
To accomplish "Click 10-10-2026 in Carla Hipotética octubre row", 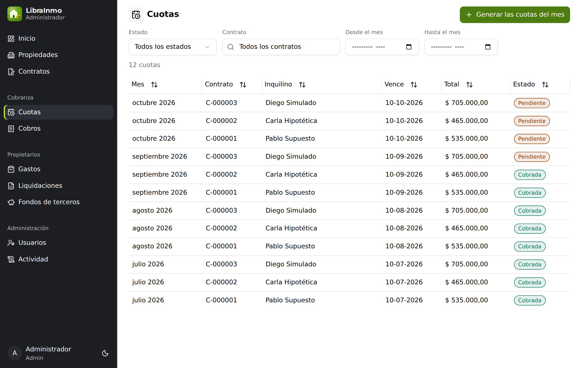I will (x=404, y=121).
